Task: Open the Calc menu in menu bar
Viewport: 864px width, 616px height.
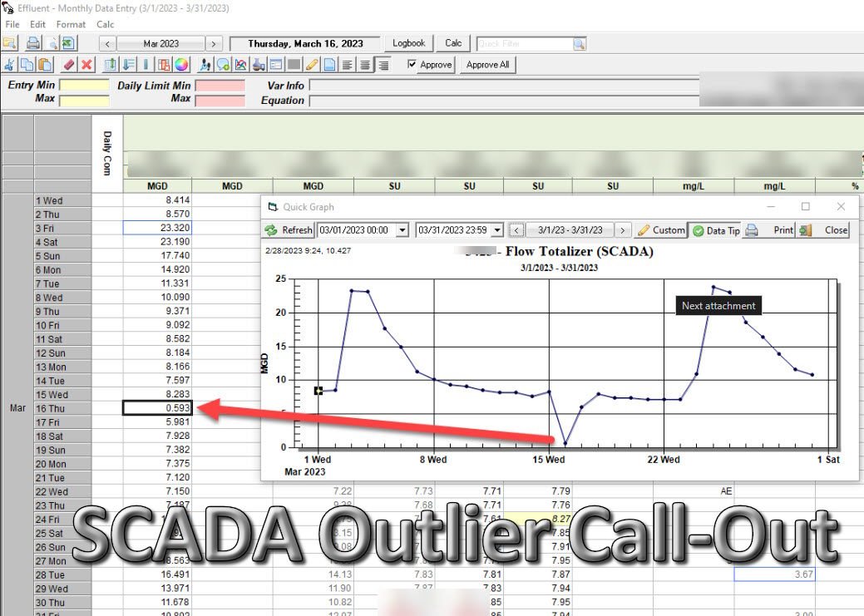Action: coord(106,24)
